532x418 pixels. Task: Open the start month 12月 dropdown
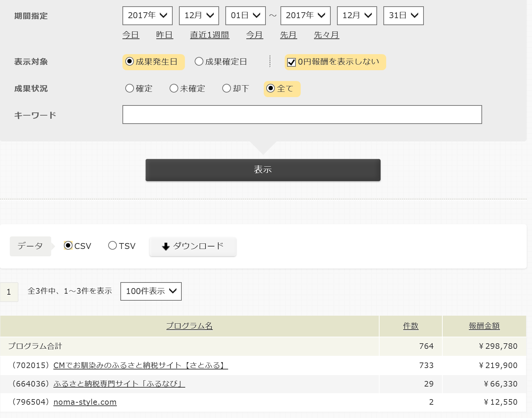(x=199, y=16)
